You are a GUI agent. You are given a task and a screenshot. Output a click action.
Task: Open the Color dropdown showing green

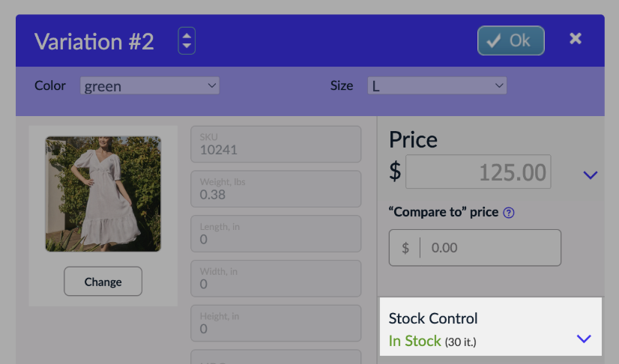point(150,85)
